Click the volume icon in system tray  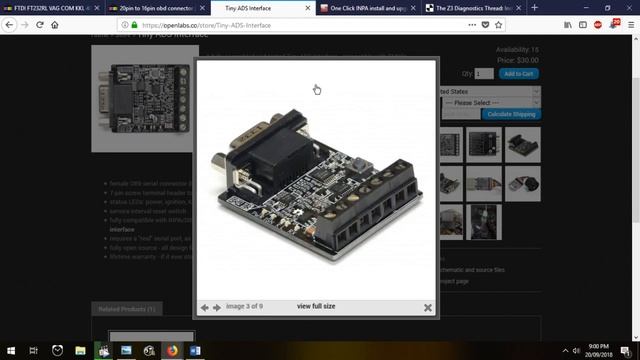[576, 351]
